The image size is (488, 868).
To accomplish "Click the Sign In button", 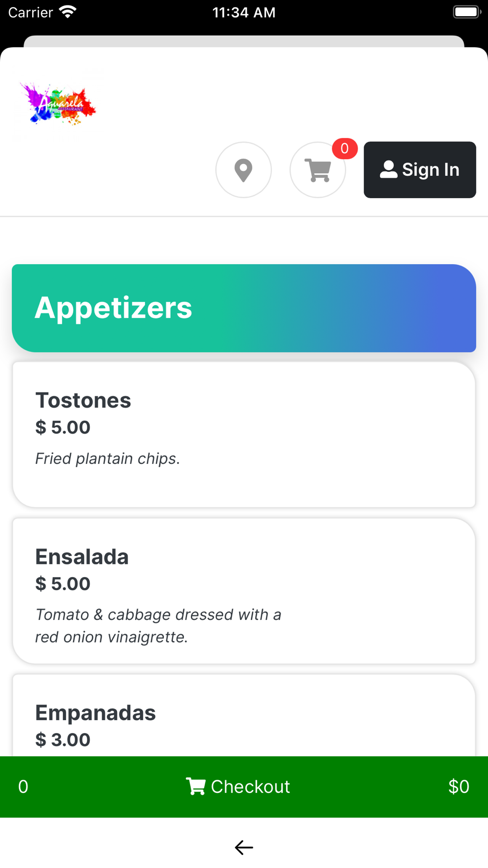I will 420,170.
